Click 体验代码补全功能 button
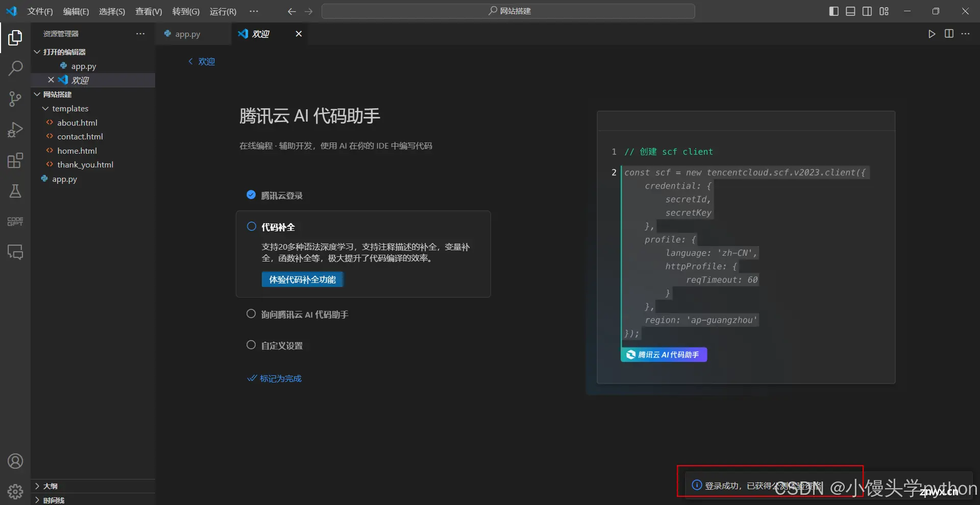 point(302,279)
